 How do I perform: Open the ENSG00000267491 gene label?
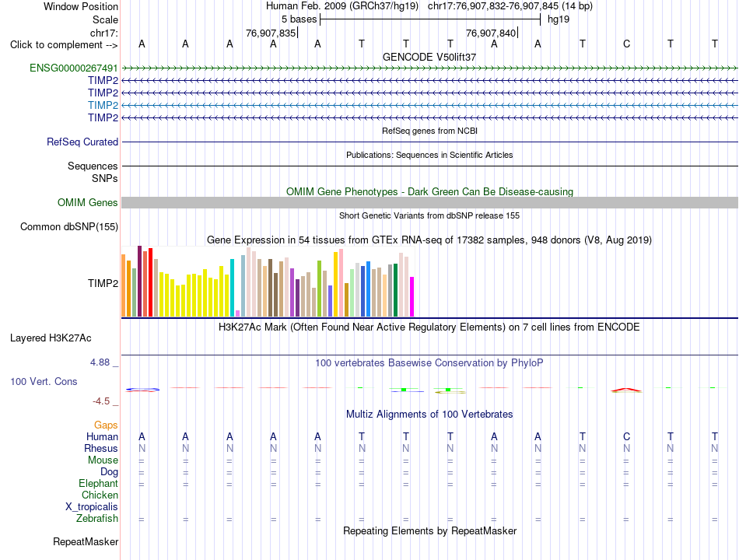[x=74, y=68]
